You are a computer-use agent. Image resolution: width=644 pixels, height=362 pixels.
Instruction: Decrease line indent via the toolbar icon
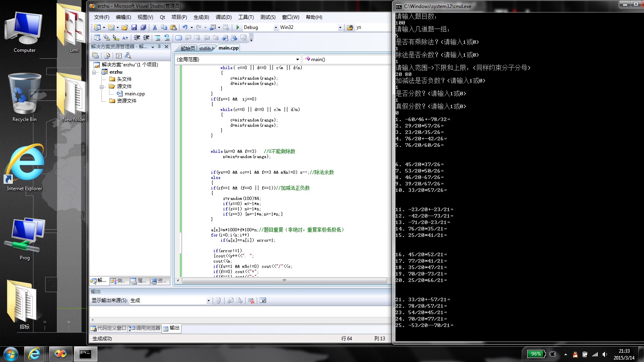tap(137, 38)
